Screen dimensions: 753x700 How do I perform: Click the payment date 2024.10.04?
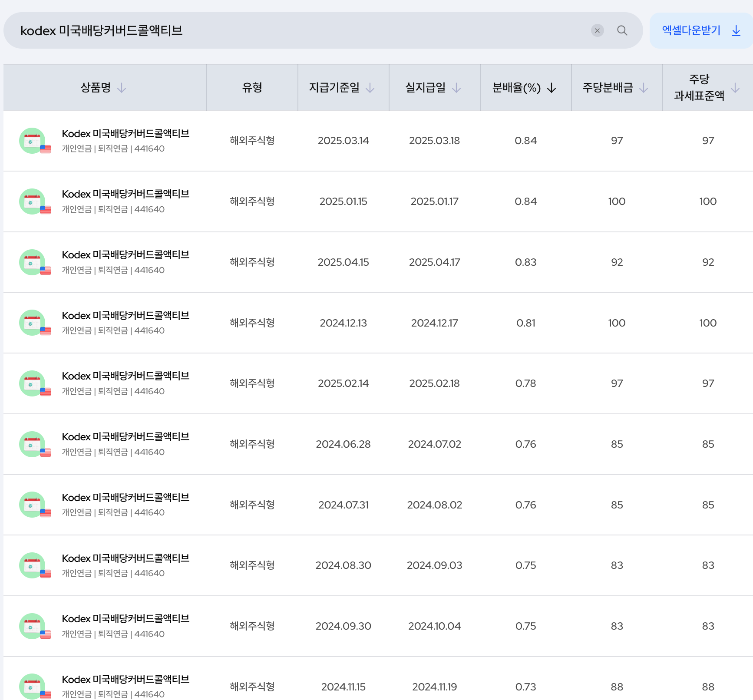pyautogui.click(x=434, y=626)
